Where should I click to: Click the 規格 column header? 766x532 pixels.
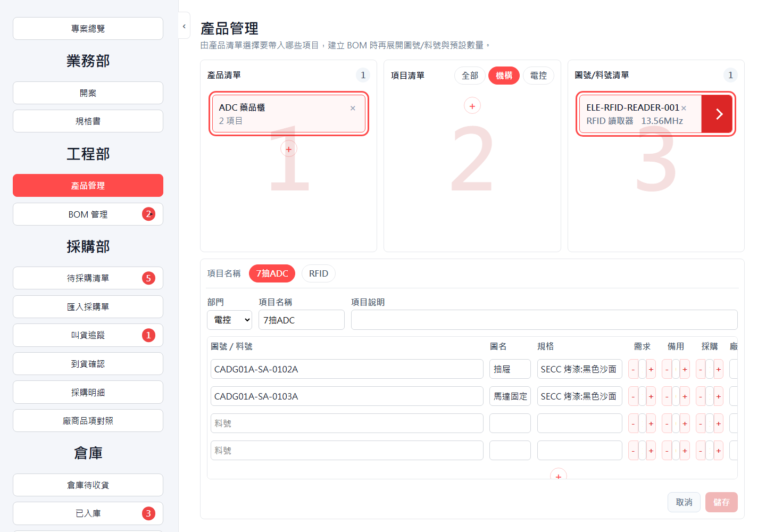545,346
